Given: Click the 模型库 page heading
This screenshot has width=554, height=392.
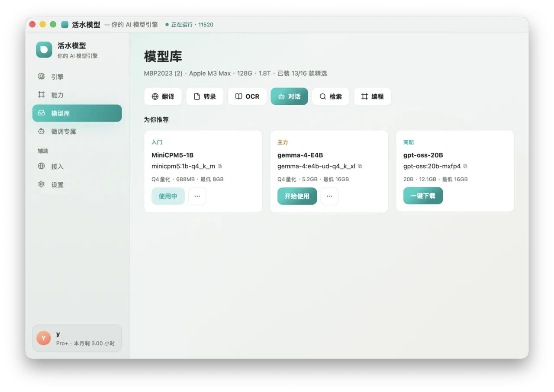Looking at the screenshot, I should [x=163, y=56].
